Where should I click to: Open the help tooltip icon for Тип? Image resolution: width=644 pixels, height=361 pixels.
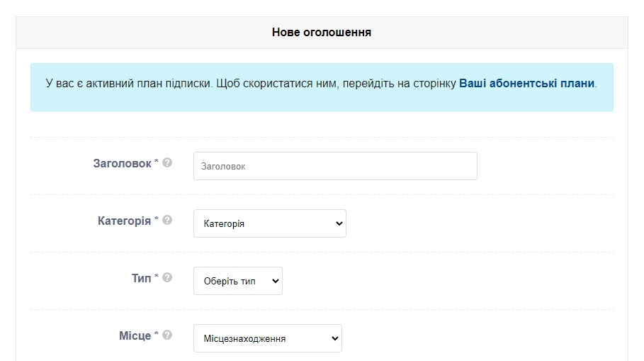coord(167,278)
